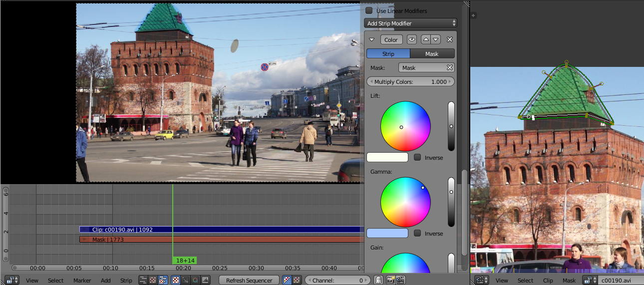Click the sequencer channel vertical scrollbar
This screenshot has height=285, width=644.
point(5,224)
